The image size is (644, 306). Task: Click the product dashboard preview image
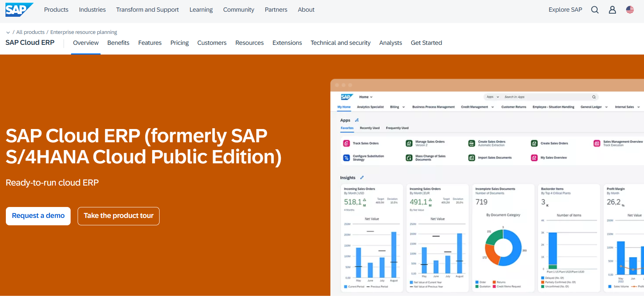(487, 187)
